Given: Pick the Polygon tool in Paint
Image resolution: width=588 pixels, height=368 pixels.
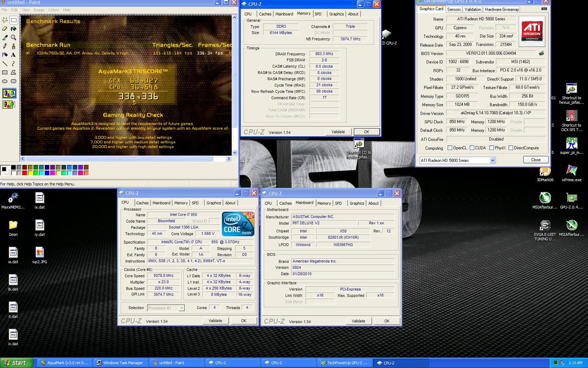Looking at the screenshot, I should [x=14, y=72].
